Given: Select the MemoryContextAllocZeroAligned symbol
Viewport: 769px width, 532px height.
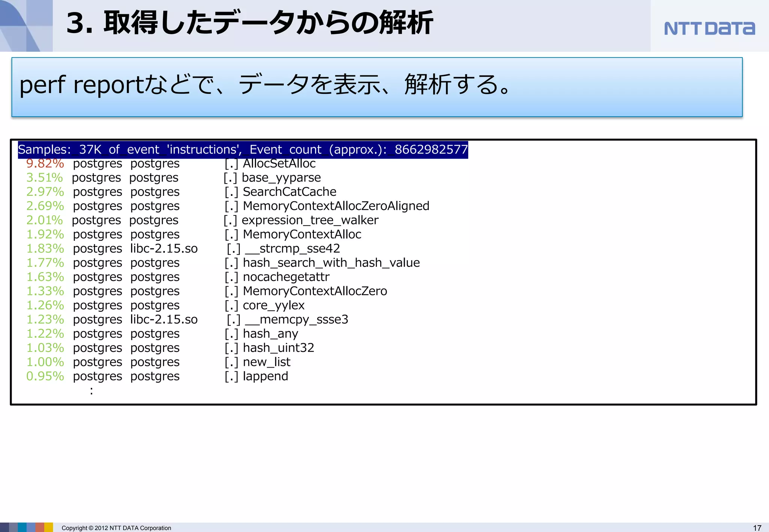Looking at the screenshot, I should point(336,206).
